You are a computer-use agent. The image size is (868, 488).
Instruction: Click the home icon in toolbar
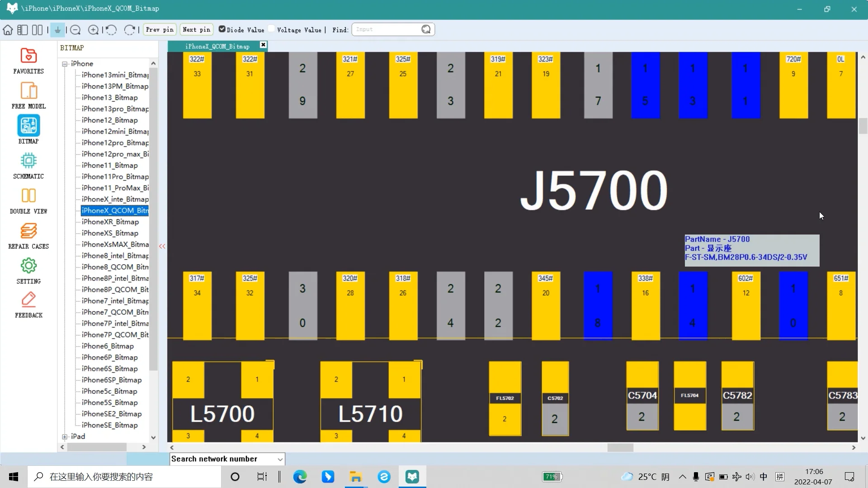[x=8, y=30]
